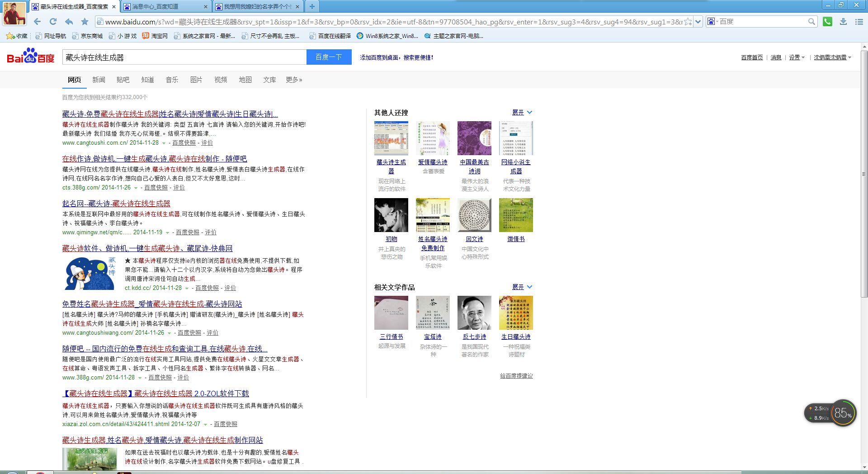
Task: Click the browser URL address bar
Action: coord(393,21)
